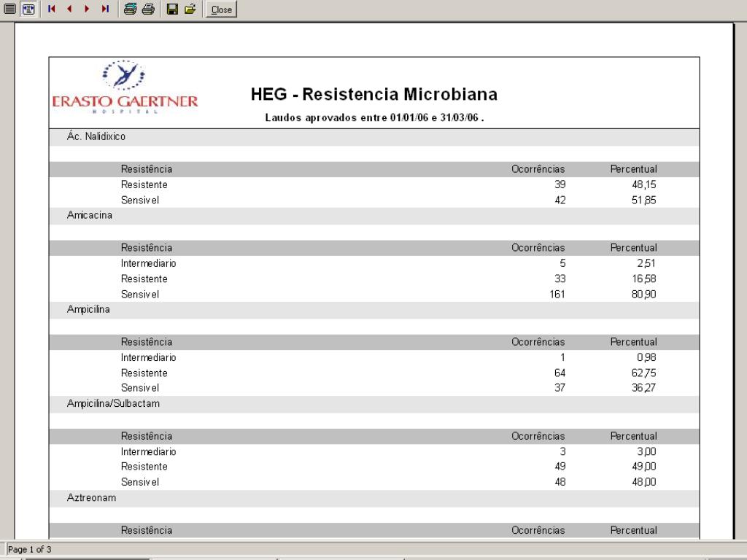747x560 pixels.
Task: Select the Ampicilina group header
Action: (x=374, y=309)
